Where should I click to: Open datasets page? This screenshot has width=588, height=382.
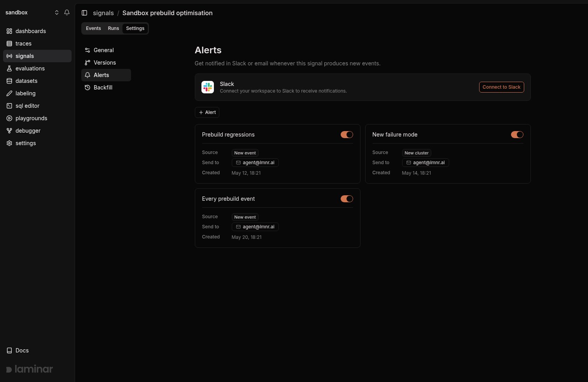37,81
